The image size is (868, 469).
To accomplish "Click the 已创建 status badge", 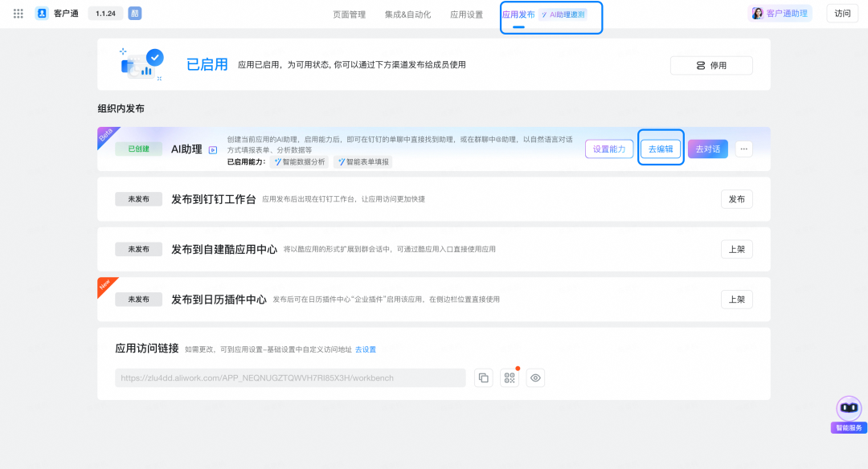I will tap(139, 149).
